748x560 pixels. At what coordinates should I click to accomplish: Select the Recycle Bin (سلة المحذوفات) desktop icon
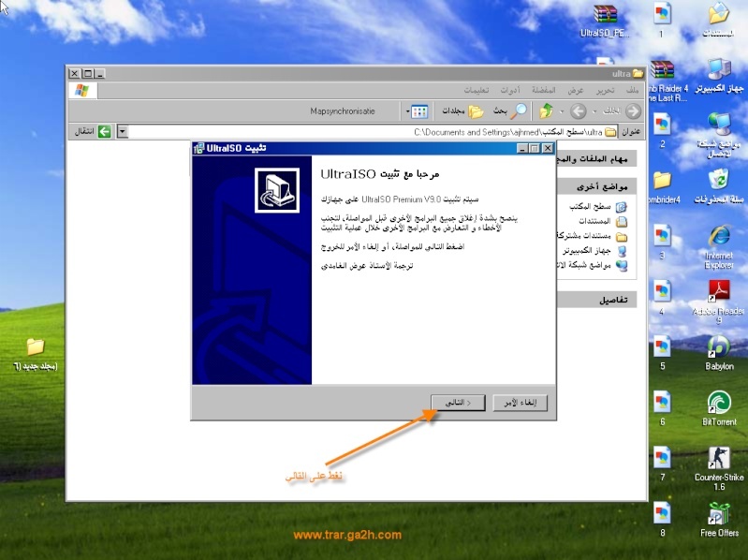click(x=719, y=187)
